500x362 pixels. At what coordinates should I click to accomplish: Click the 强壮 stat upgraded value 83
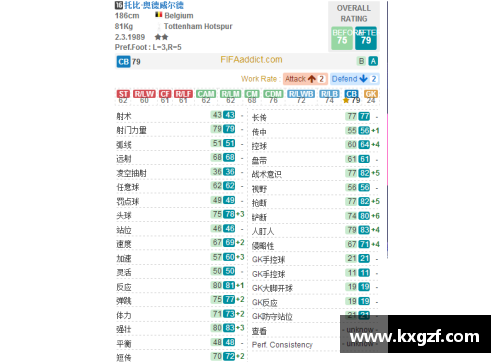(229, 328)
